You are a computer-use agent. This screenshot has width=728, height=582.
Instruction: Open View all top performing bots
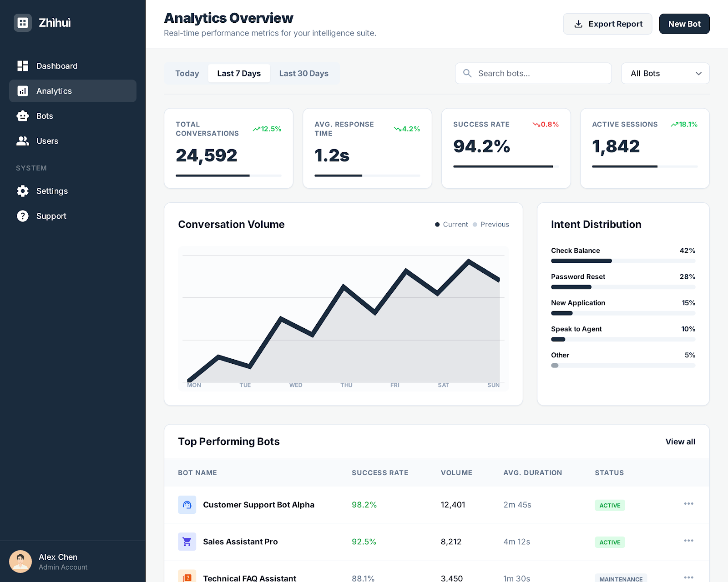click(680, 442)
